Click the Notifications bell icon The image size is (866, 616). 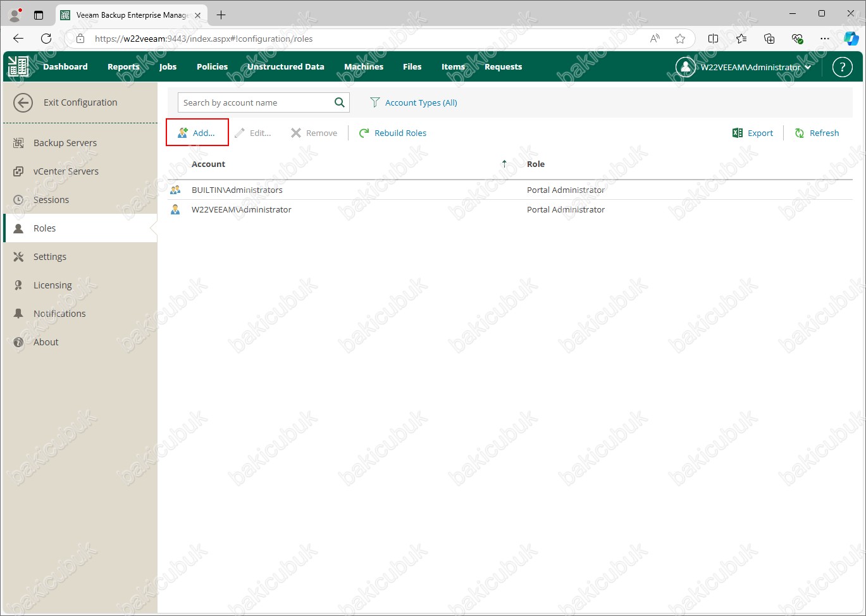18,314
